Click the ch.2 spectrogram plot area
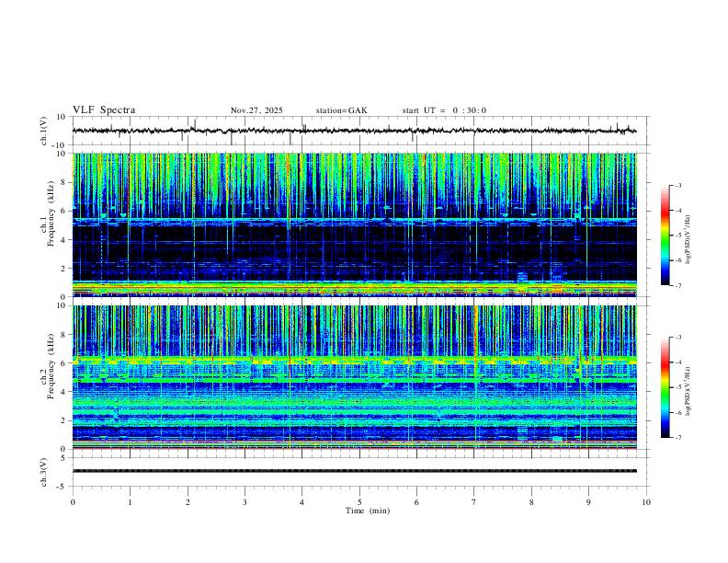This screenshot has height=563, width=728. 354,377
